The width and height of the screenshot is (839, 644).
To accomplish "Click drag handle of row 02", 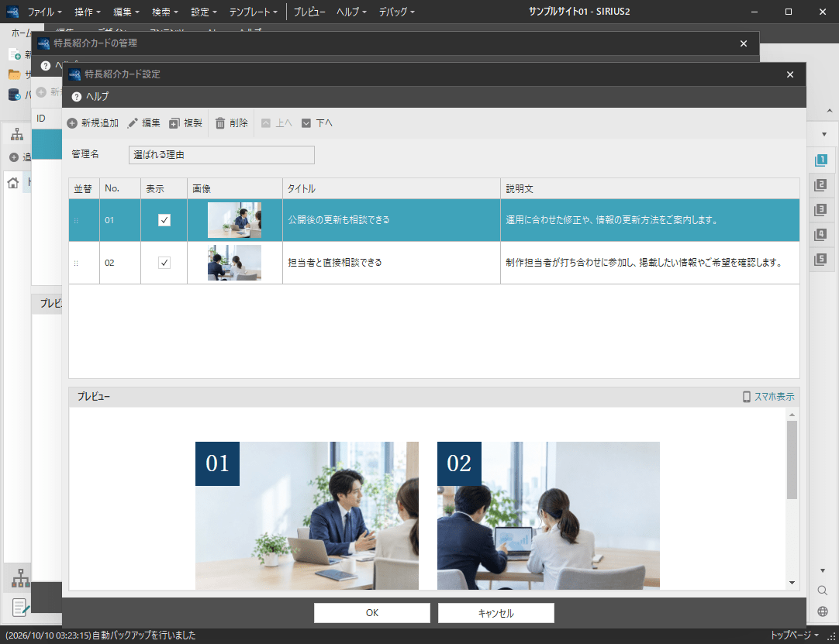I will coord(76,263).
